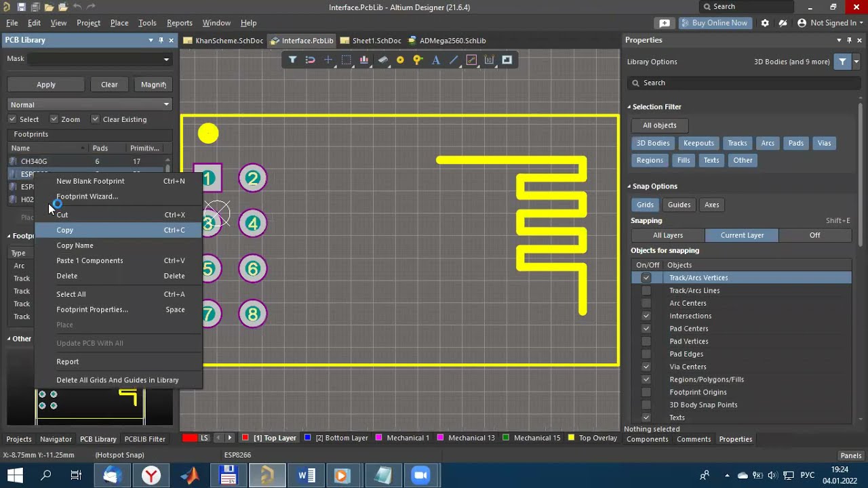The height and width of the screenshot is (488, 868).
Task: Uncheck Track/Arcs Vertices snapping
Action: tap(646, 278)
